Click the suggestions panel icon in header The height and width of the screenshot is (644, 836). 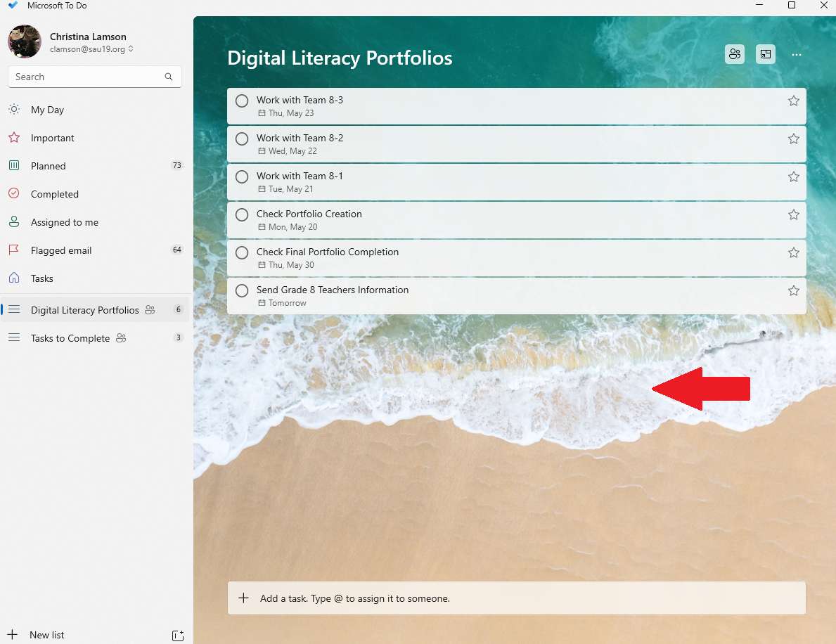point(765,54)
